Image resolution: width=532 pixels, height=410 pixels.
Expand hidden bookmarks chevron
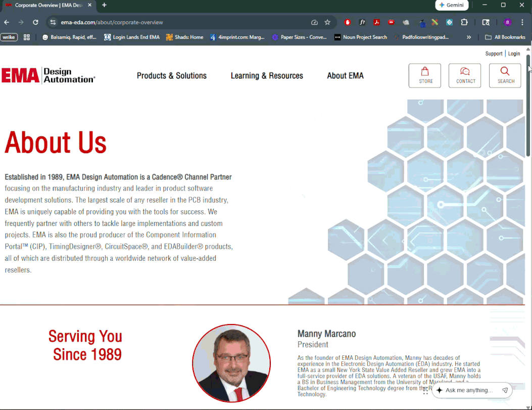point(468,37)
